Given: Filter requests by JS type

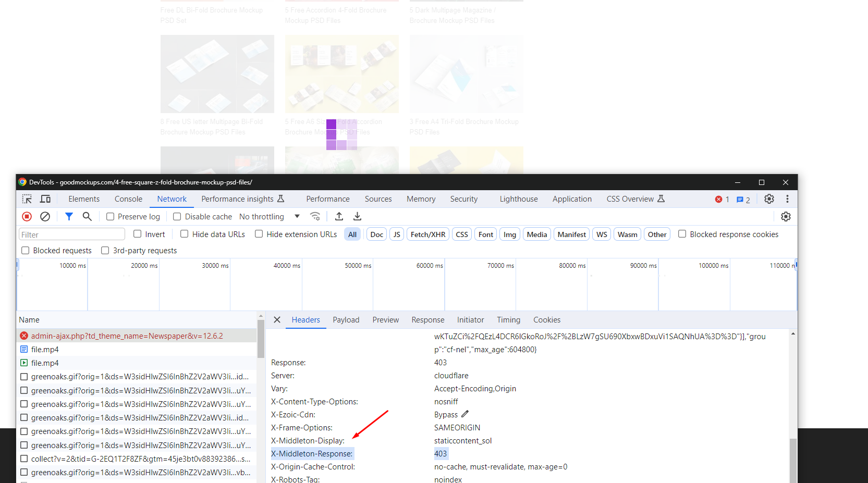Looking at the screenshot, I should click(x=397, y=234).
